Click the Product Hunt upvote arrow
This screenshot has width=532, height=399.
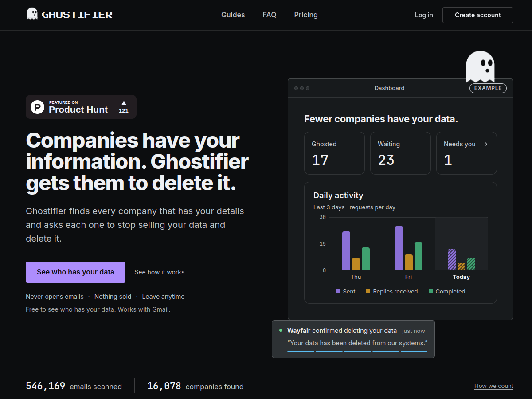click(x=124, y=103)
